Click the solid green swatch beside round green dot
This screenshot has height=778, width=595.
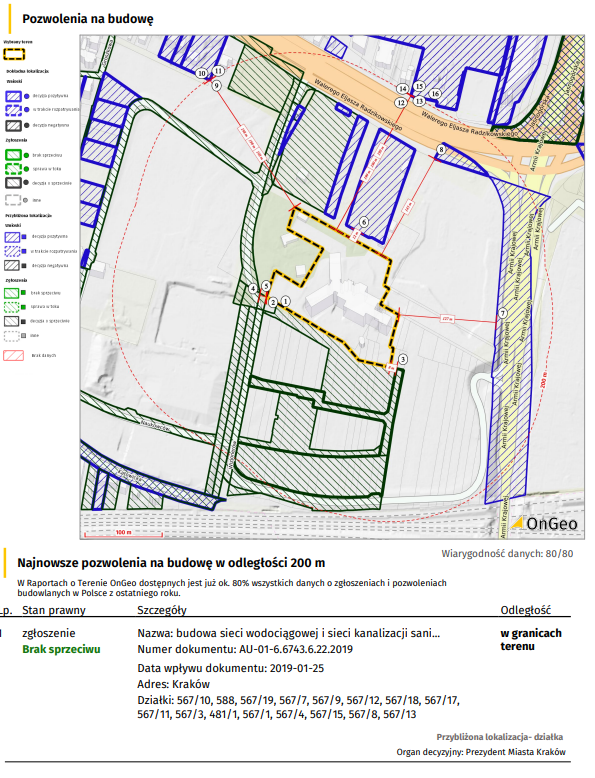(13, 155)
